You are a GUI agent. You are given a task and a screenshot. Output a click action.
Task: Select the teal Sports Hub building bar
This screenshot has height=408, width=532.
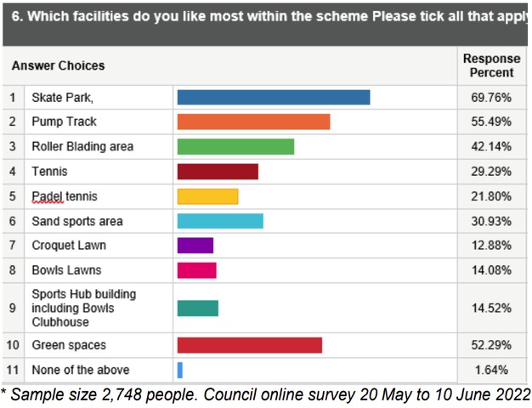click(197, 308)
